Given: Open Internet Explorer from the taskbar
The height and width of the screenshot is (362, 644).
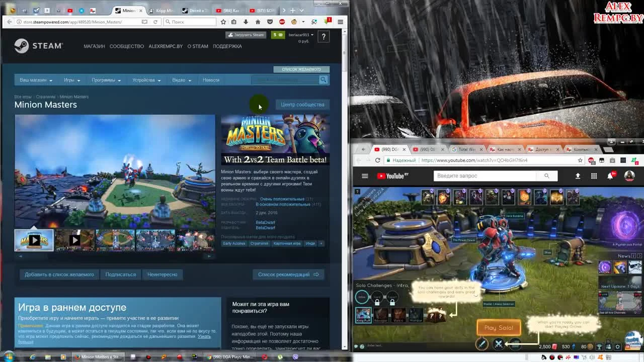Looking at the screenshot, I should pyautogui.click(x=33, y=357).
